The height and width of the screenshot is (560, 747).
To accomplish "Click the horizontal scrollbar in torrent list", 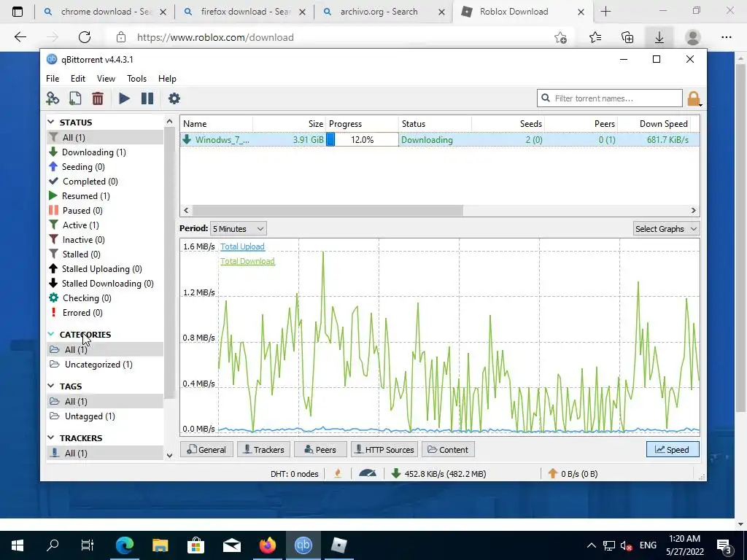I will point(328,210).
